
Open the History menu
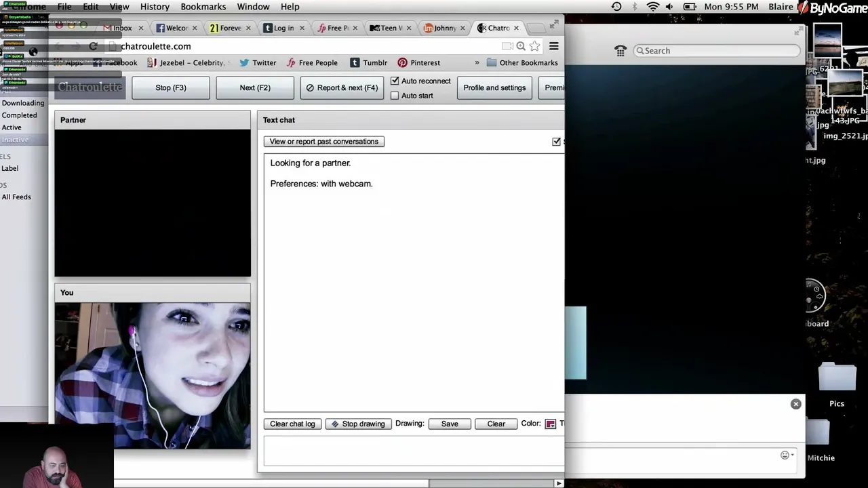(x=155, y=7)
